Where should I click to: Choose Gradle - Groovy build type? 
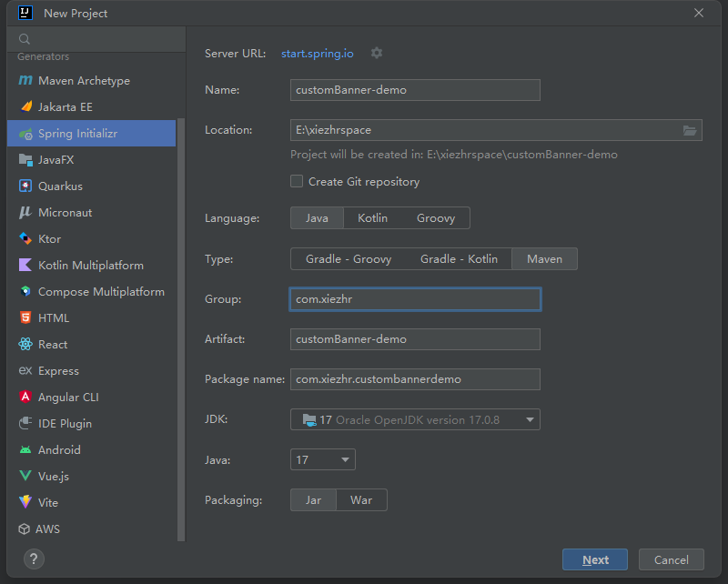[x=349, y=259]
